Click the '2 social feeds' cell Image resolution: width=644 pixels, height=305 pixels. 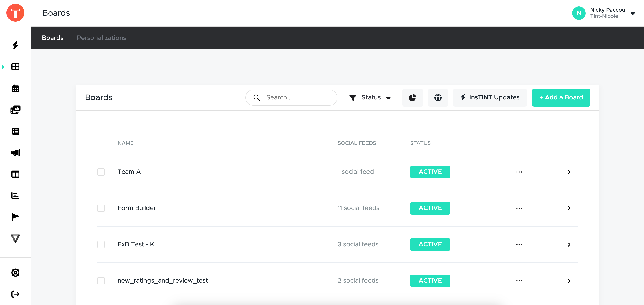358,281
